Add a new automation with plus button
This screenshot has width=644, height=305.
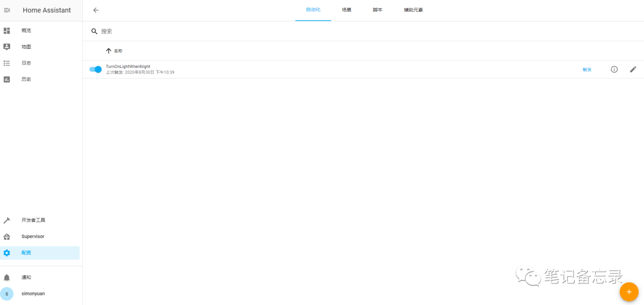pos(629,292)
